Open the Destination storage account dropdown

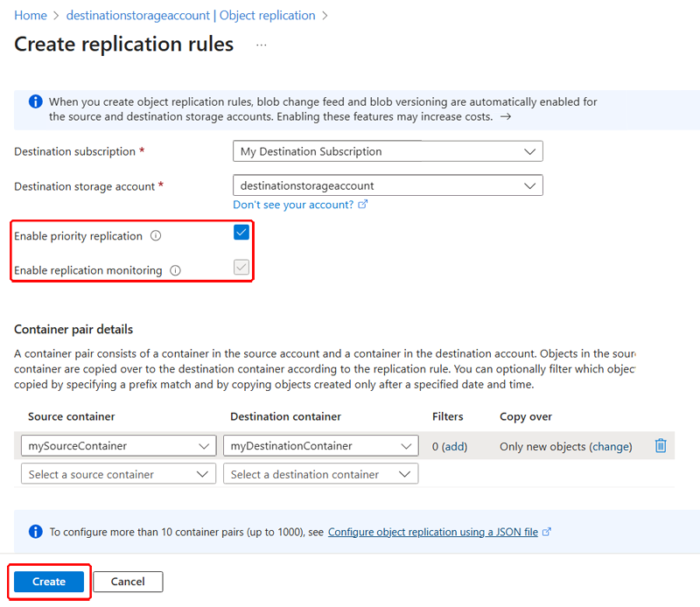pos(388,185)
